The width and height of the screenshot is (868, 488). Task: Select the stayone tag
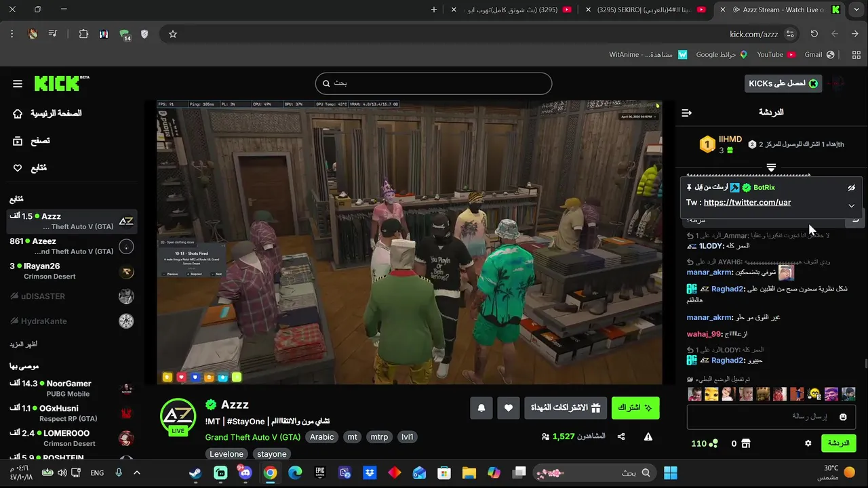[272, 454]
